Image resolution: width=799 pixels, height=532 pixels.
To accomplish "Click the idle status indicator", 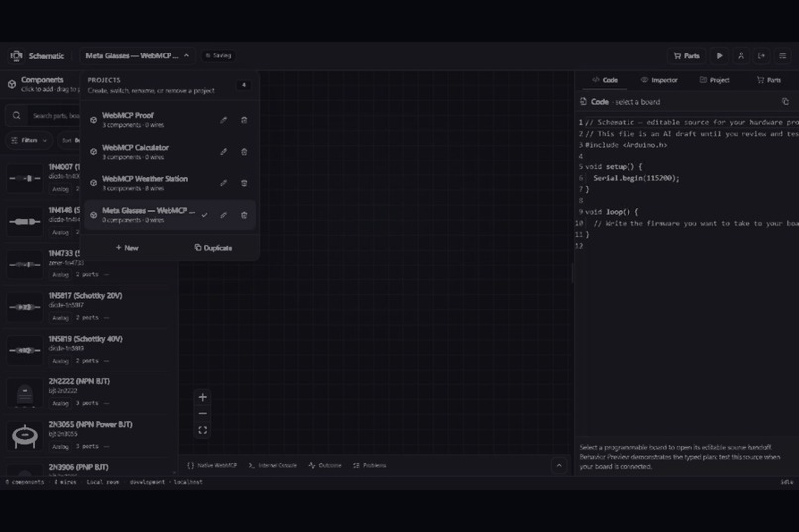I will click(x=787, y=482).
